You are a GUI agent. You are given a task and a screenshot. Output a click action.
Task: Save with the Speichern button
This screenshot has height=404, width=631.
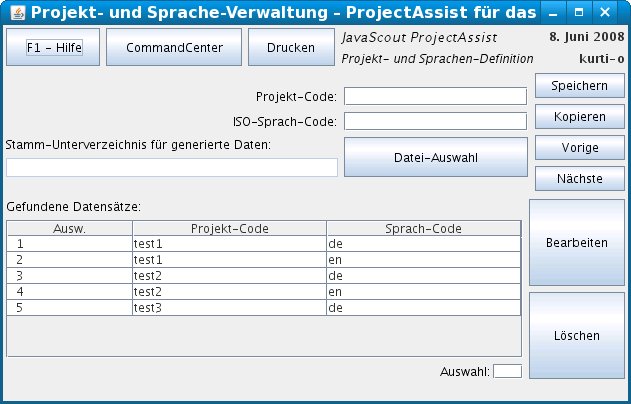tap(579, 86)
